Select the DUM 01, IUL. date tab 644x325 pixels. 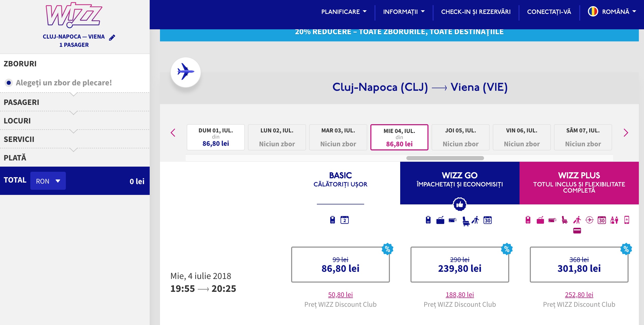coord(216,137)
